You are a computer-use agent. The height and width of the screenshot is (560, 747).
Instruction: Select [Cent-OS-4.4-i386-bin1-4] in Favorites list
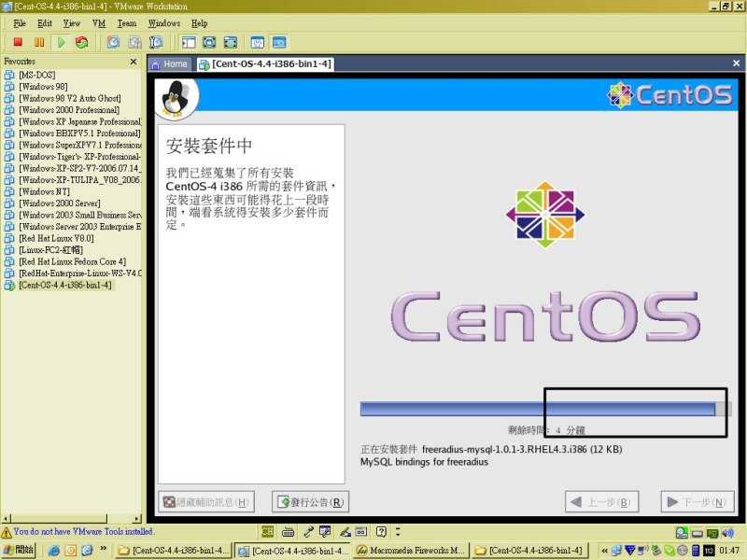[65, 285]
